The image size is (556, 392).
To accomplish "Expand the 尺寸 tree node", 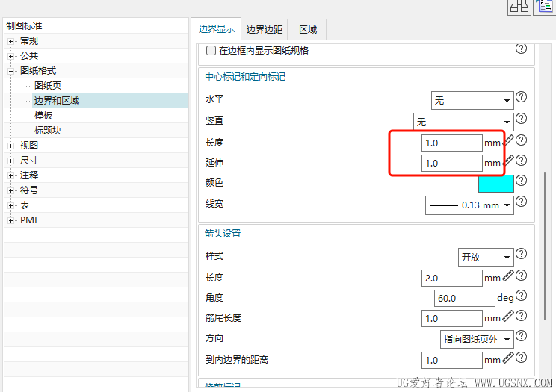I will [10, 161].
